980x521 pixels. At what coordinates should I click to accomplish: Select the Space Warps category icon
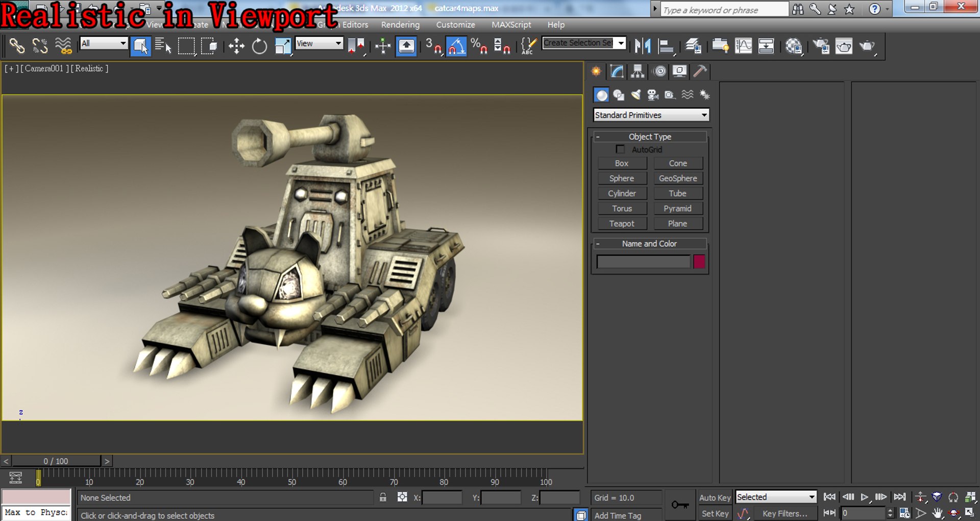pyautogui.click(x=688, y=95)
